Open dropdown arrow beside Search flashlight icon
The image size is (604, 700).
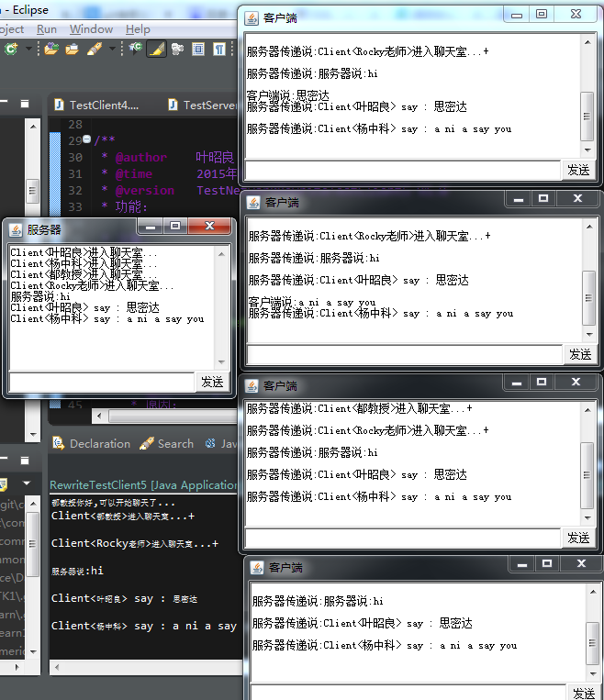(112, 50)
